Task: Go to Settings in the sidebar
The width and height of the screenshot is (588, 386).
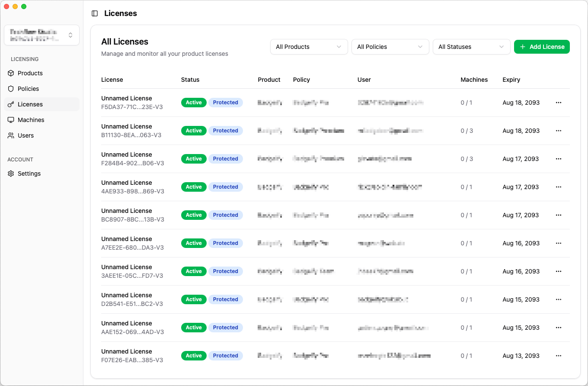Action: click(x=42, y=174)
